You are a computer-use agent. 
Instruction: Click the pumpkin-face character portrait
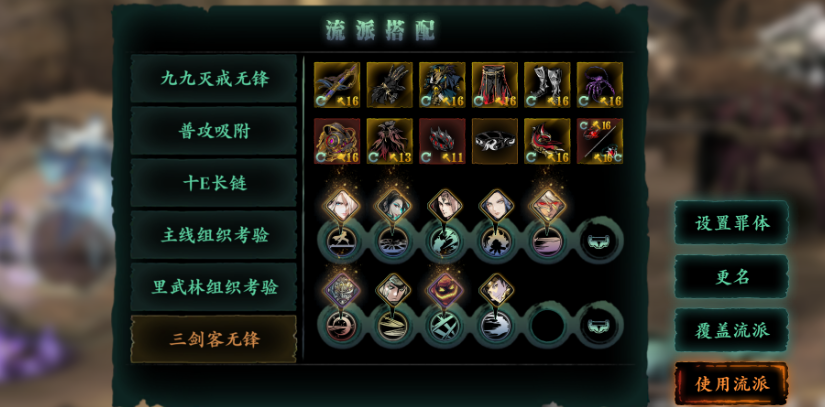point(445,289)
